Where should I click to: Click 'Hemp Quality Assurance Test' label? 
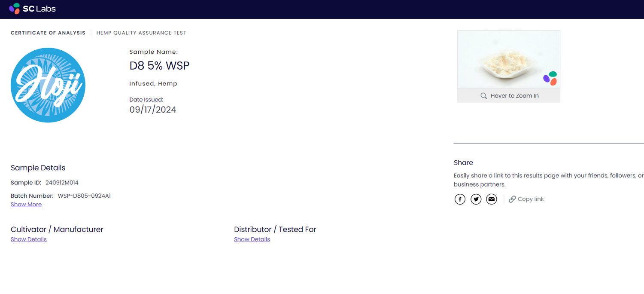point(141,33)
